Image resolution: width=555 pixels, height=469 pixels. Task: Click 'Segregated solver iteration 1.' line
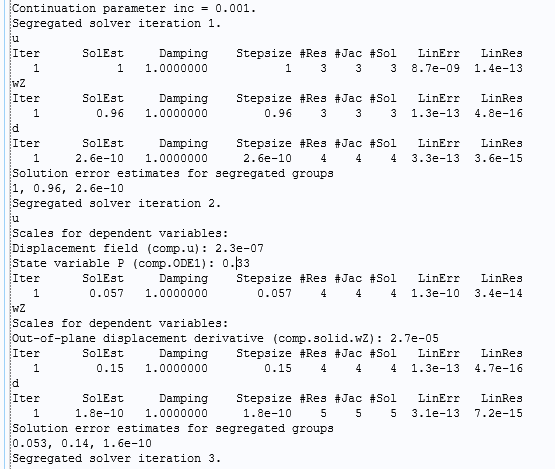pyautogui.click(x=116, y=23)
